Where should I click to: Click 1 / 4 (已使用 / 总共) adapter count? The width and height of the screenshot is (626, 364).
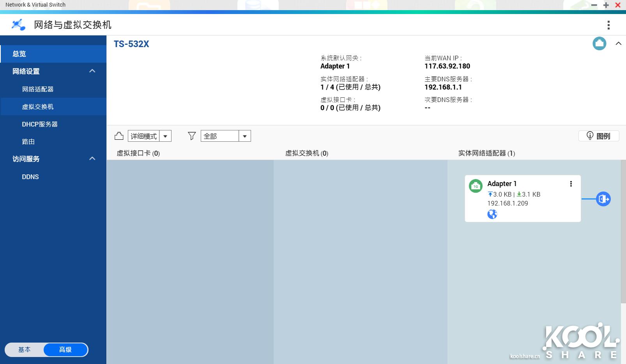click(x=350, y=87)
